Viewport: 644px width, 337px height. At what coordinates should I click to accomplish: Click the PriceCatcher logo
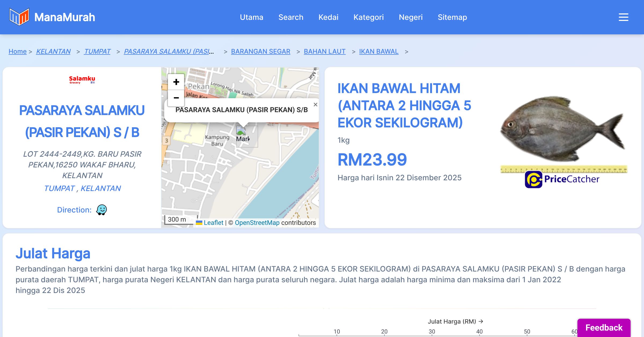[x=562, y=179]
